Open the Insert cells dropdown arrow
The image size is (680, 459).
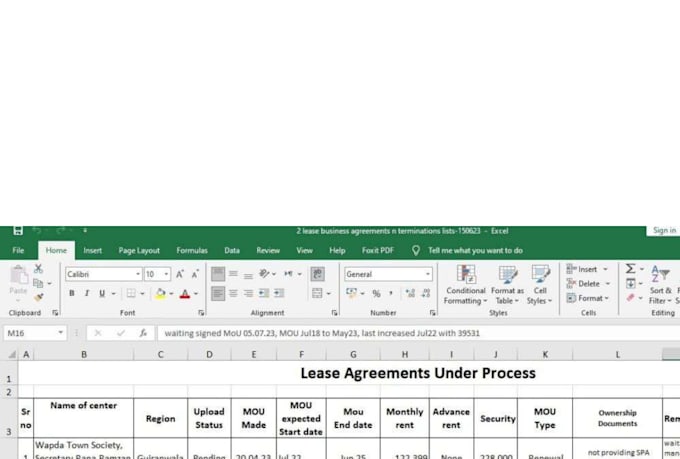(605, 269)
